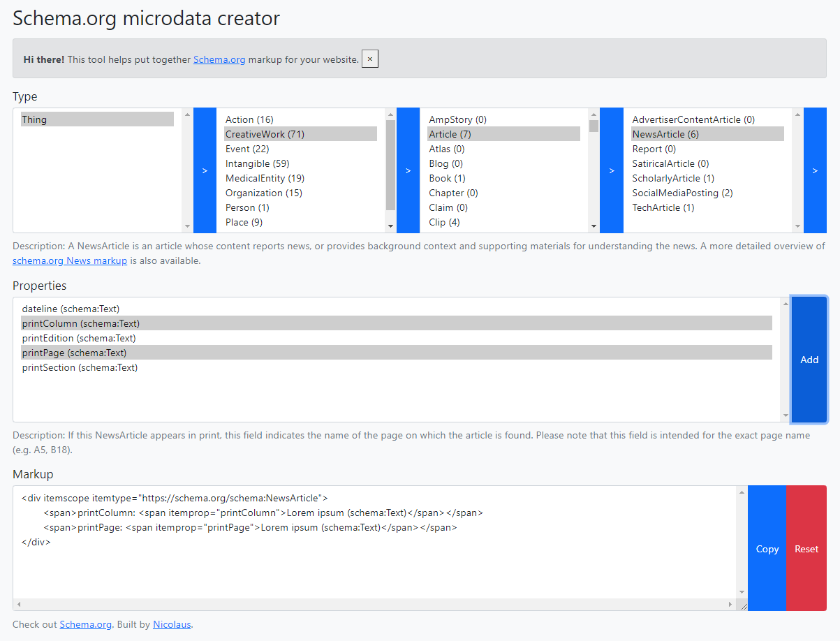Select Intangible (59) type

300,163
